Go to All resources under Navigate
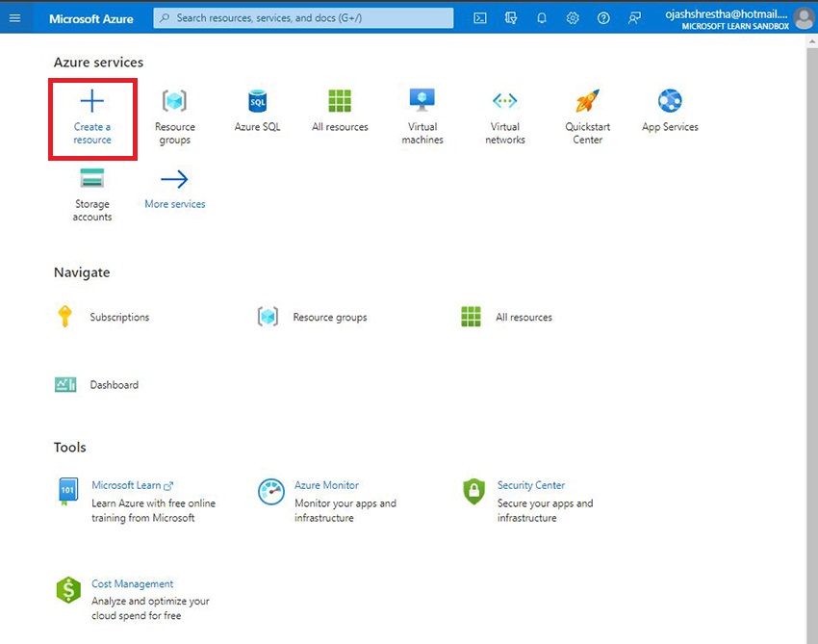818x644 pixels. [x=524, y=318]
